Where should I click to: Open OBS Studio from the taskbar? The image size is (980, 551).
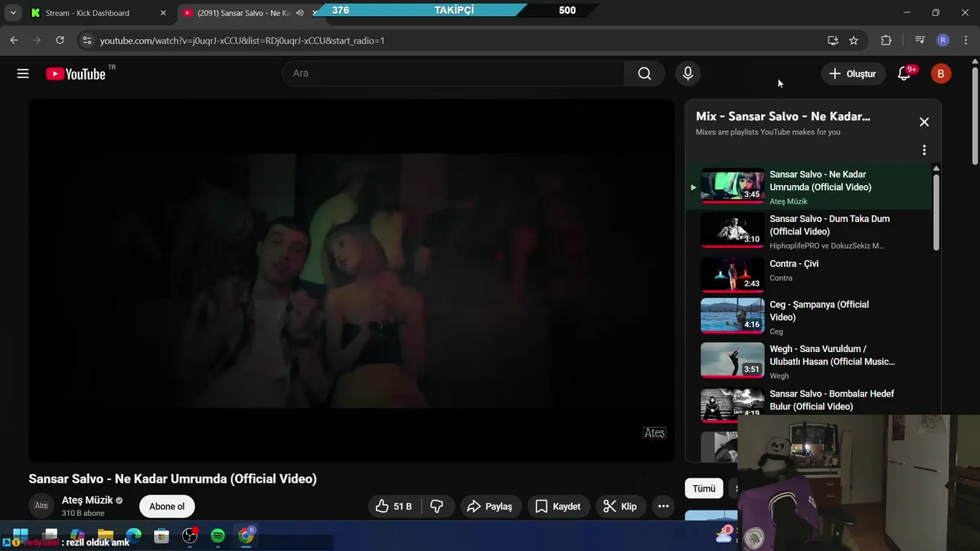pos(190,536)
